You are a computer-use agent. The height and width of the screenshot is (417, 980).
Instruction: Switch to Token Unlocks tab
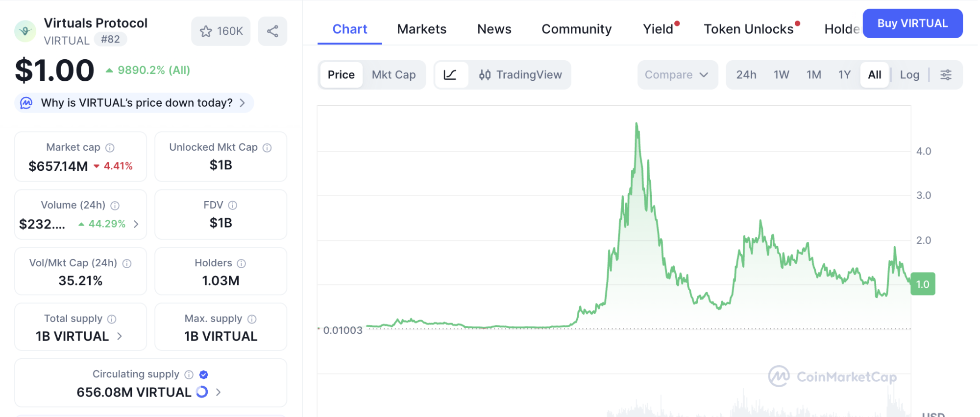coord(748,29)
